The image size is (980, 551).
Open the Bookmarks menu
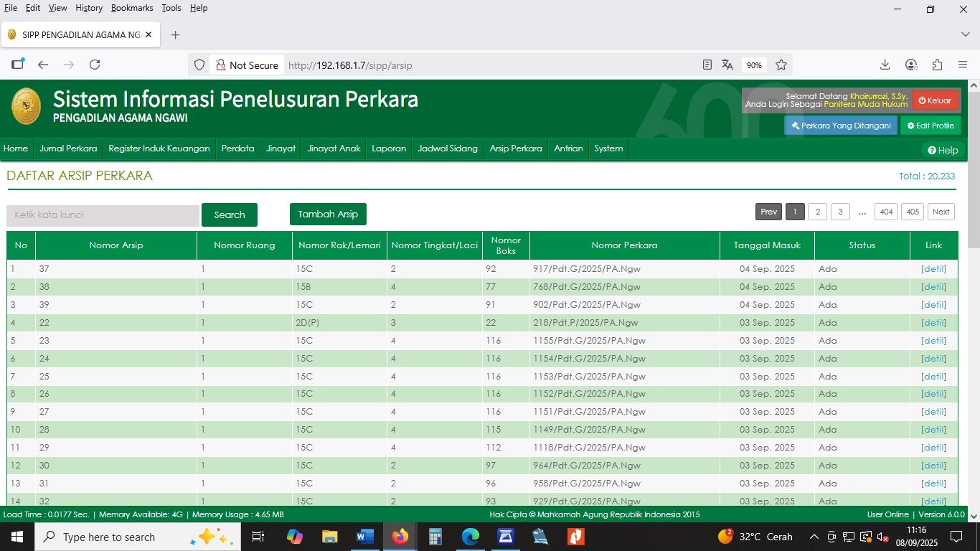132,8
